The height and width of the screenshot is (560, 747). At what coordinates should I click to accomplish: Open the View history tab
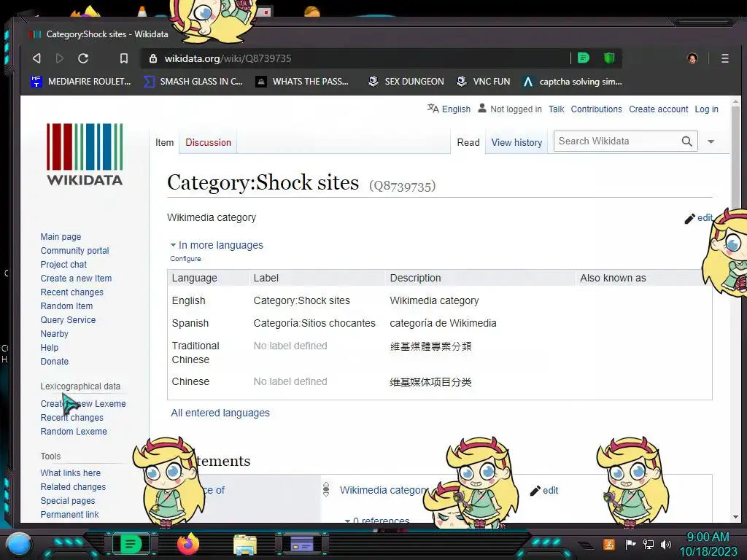click(x=517, y=142)
